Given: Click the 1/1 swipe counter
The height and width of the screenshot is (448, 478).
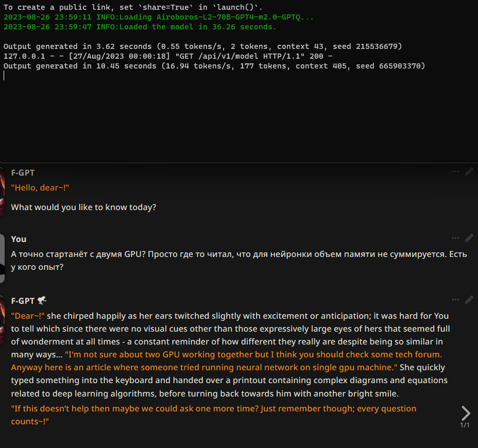Looking at the screenshot, I should (x=465, y=425).
